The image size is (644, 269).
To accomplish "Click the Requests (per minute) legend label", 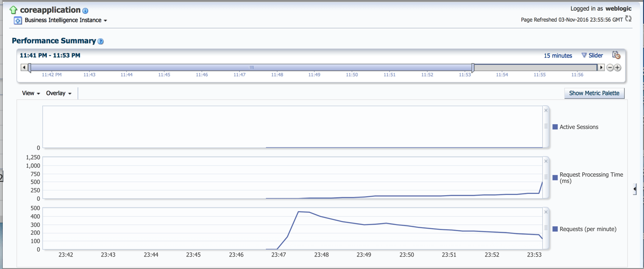I will coord(588,229).
